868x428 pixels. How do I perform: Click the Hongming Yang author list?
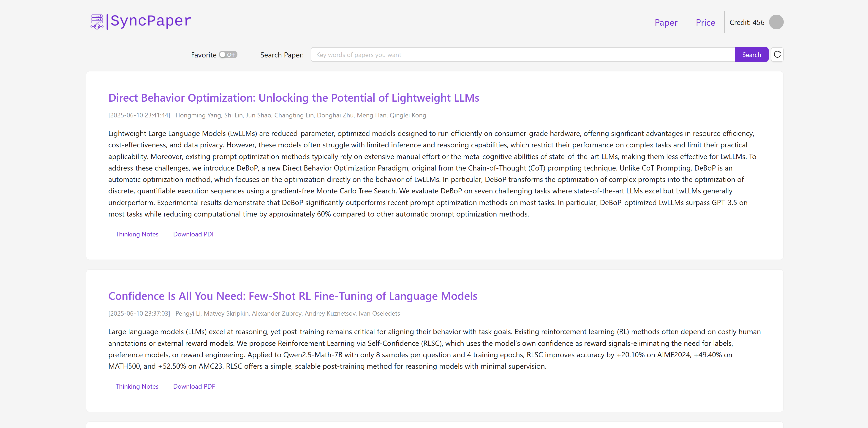[x=301, y=115]
